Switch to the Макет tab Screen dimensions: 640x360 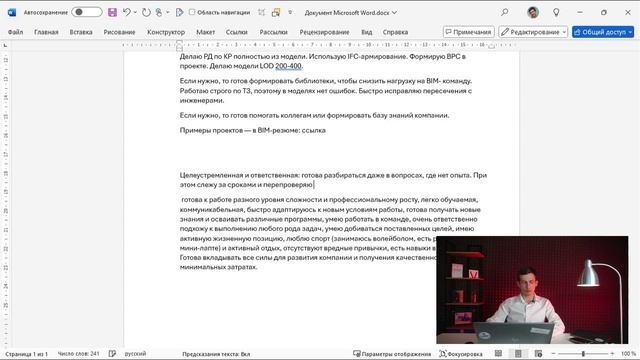[205, 32]
